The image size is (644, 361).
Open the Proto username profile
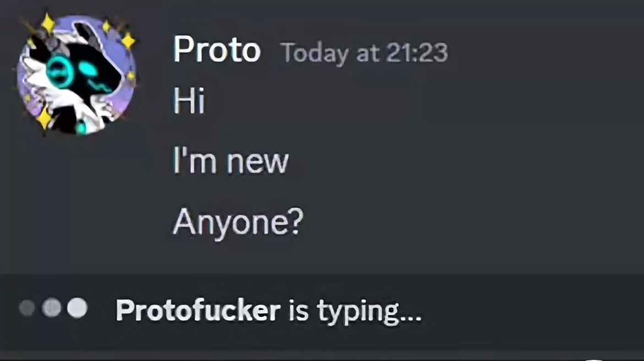coord(217,51)
